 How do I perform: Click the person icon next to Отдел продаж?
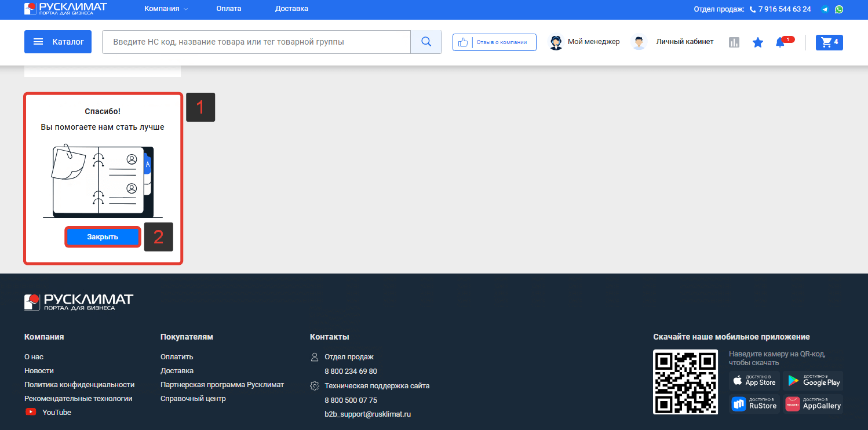pyautogui.click(x=315, y=357)
